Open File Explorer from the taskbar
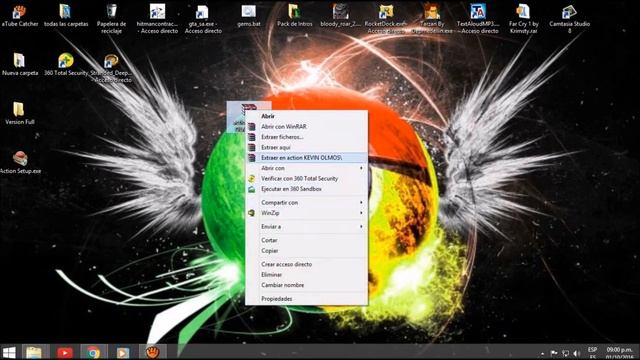Image resolution: width=640 pixels, height=360 pixels. click(34, 352)
